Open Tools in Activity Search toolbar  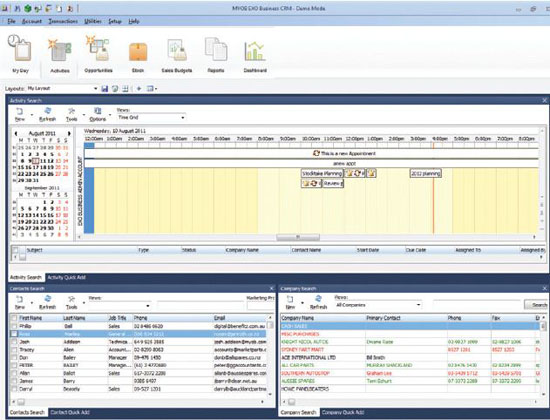click(x=72, y=115)
